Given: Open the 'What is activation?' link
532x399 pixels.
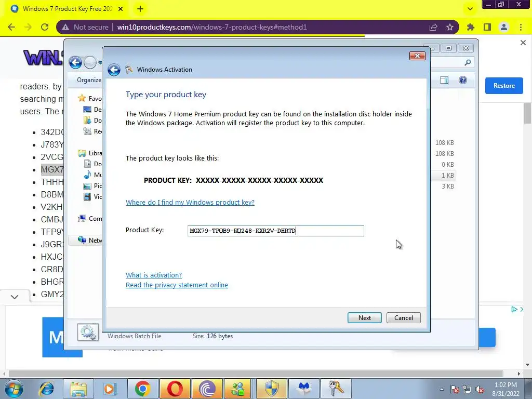Looking at the screenshot, I should (154, 275).
